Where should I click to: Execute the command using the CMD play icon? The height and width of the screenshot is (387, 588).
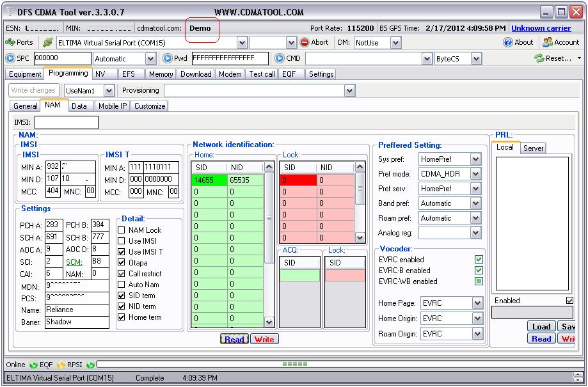coord(280,58)
